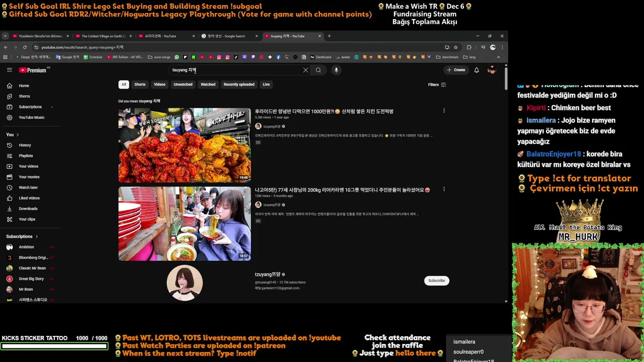
Task: Open the Dashboard bookmark
Action: 321,57
